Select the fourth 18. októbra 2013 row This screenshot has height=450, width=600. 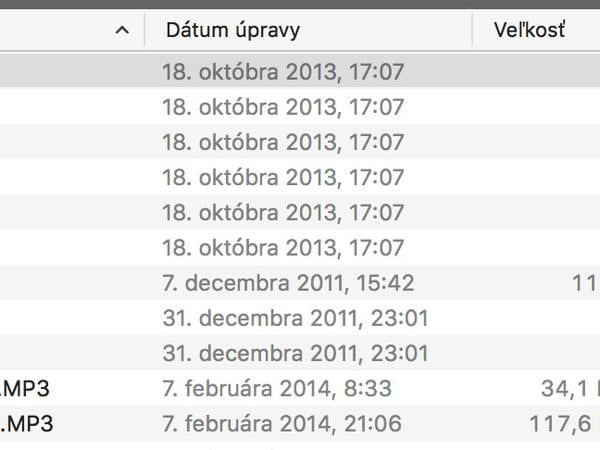pos(283,177)
